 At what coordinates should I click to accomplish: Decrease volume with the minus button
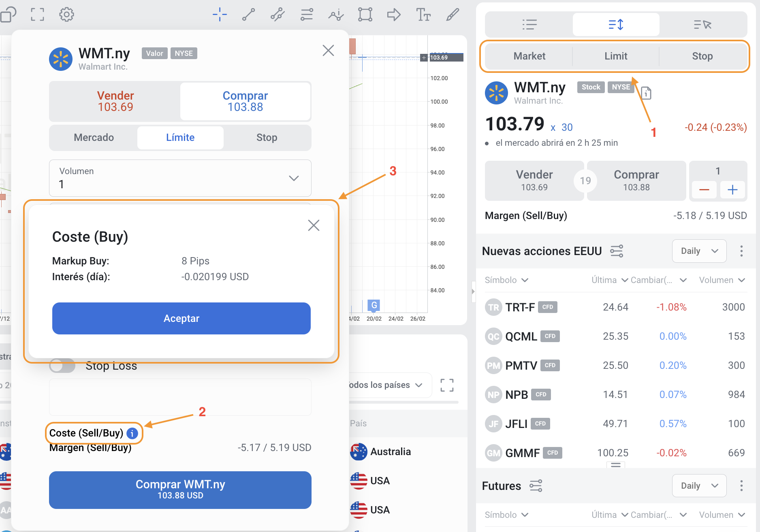pos(704,190)
